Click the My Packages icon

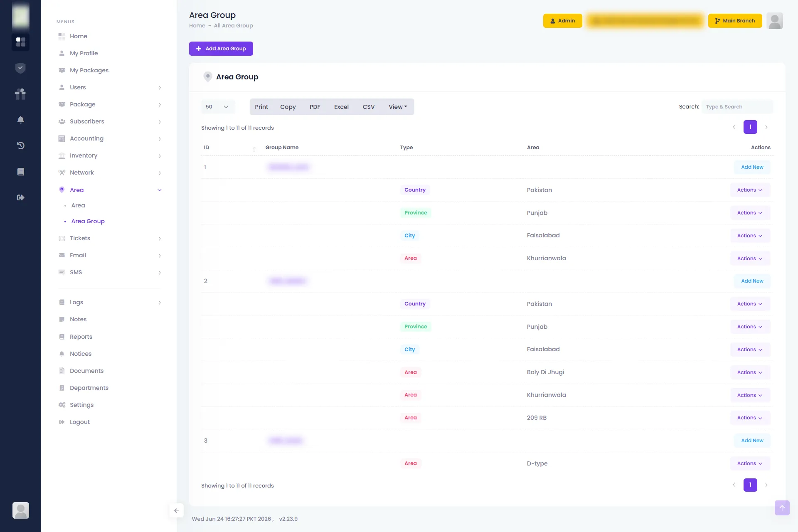tap(62, 70)
